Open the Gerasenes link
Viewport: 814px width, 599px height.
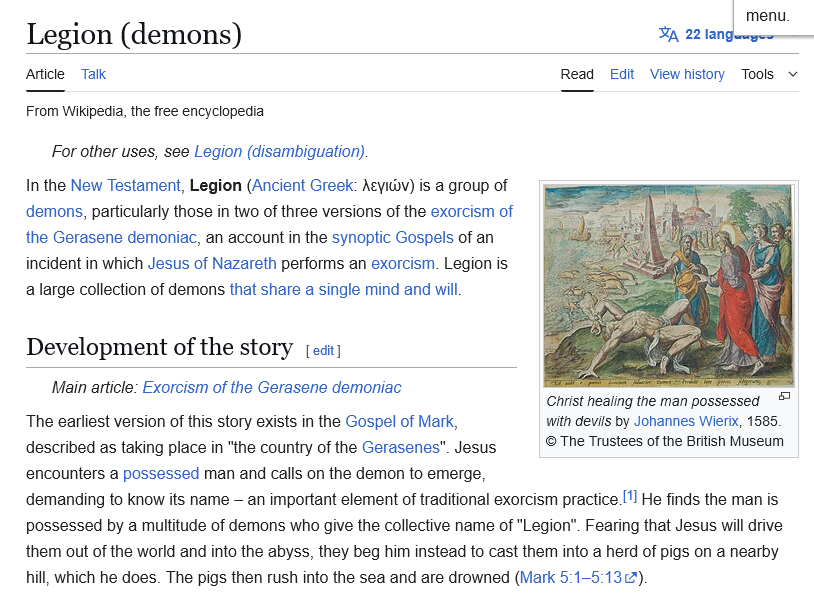pos(401,447)
